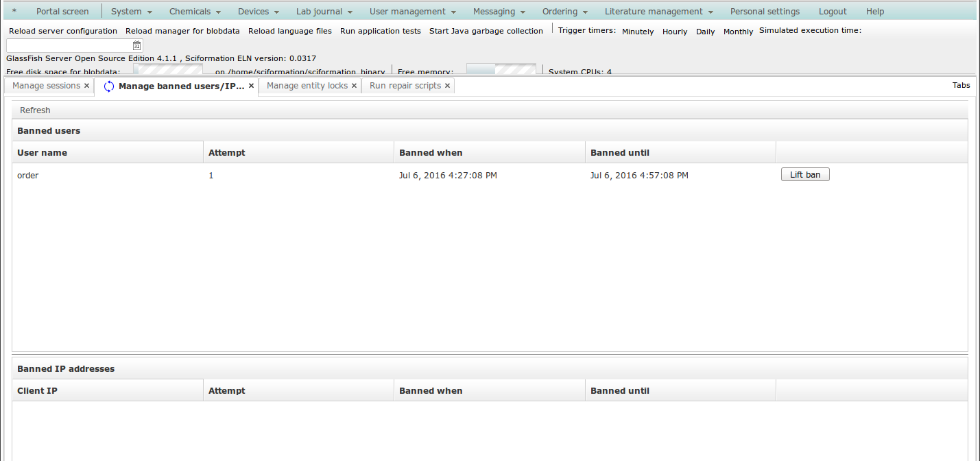The width and height of the screenshot is (980, 461).
Task: Expand the System dropdown menu
Action: coord(131,12)
